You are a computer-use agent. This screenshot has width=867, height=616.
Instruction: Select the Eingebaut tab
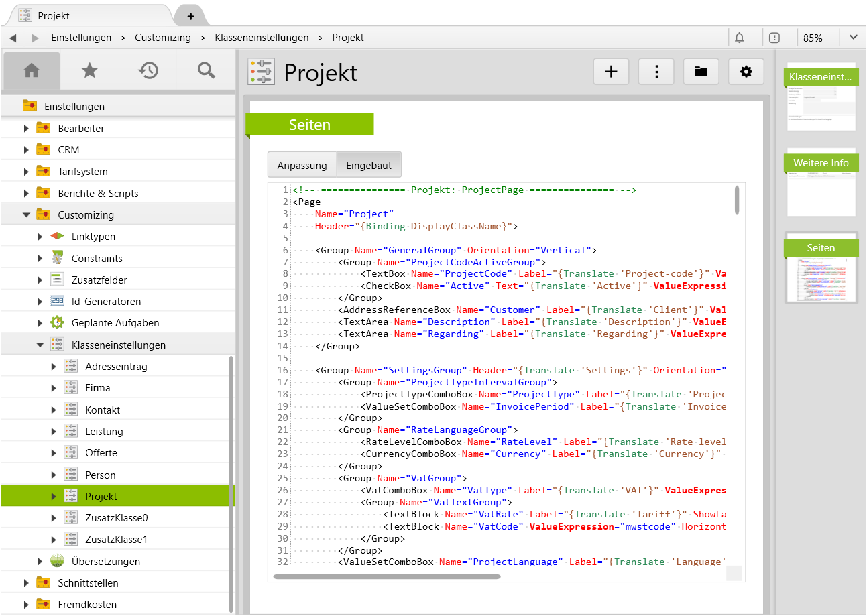click(368, 165)
